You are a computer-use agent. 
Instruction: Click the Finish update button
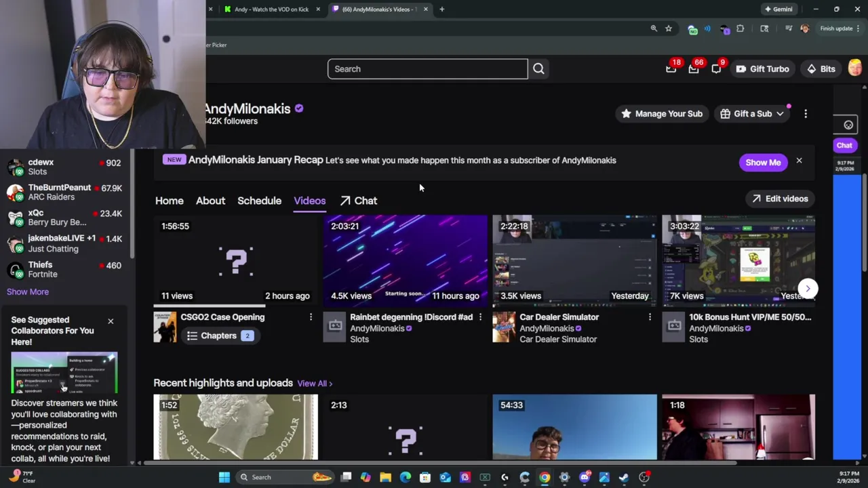point(840,28)
